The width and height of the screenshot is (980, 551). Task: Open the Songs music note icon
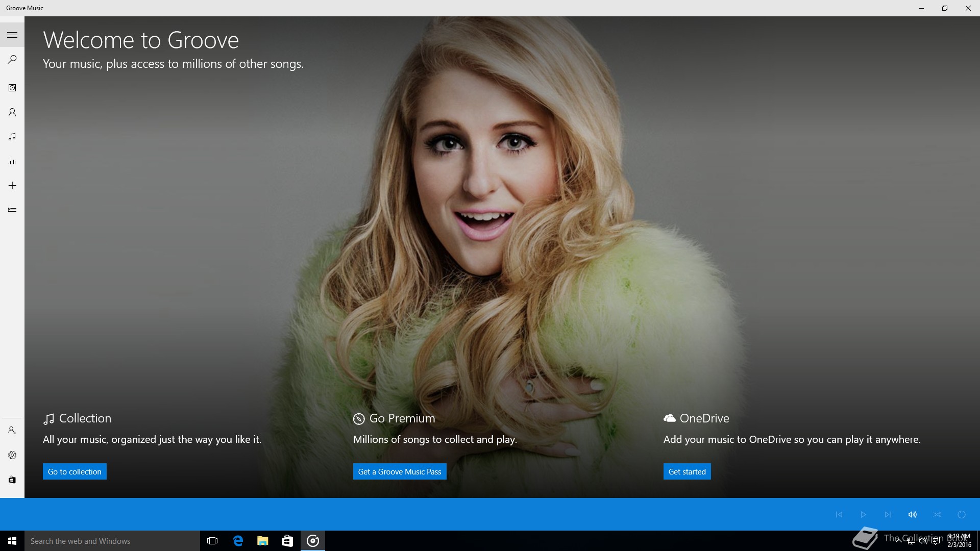12,137
